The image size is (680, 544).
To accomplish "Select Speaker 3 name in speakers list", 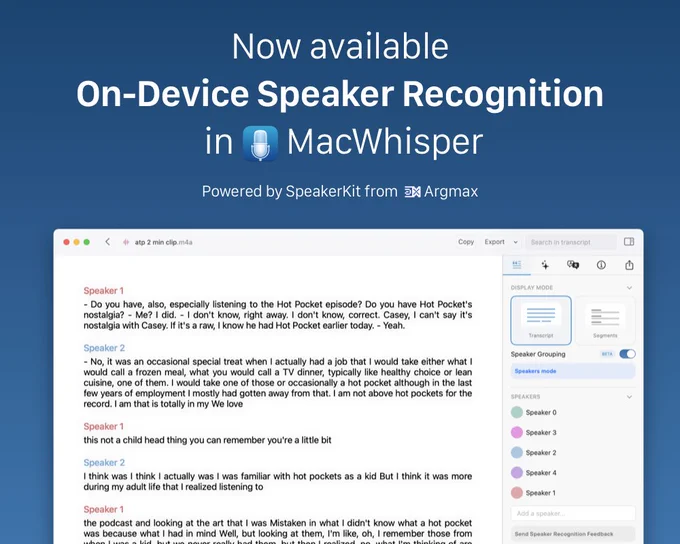I will point(541,432).
